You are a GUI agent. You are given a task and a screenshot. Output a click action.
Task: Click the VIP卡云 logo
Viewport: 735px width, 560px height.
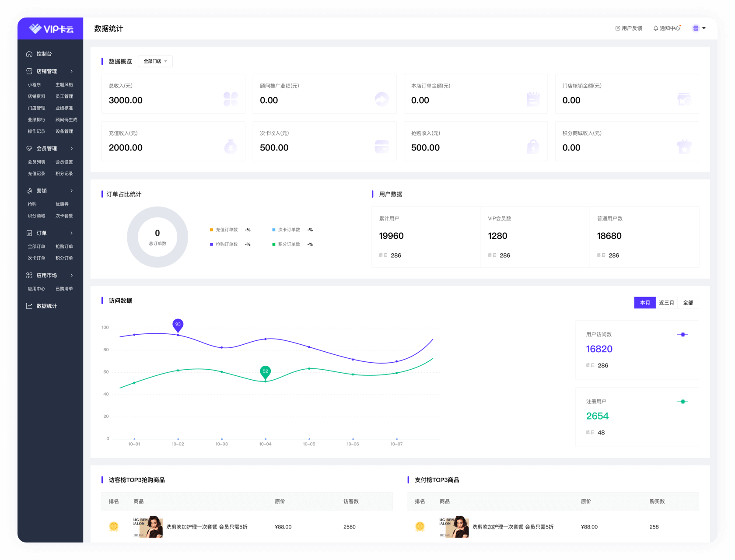tap(51, 29)
